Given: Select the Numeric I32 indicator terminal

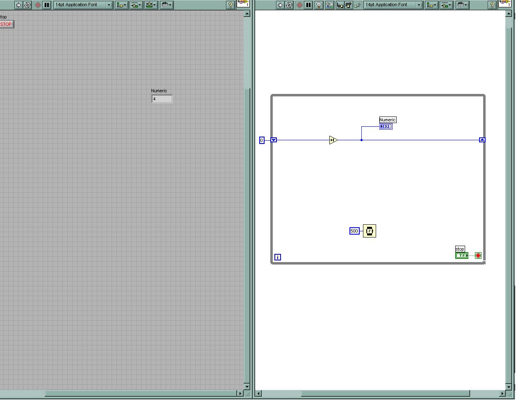Looking at the screenshot, I should tap(386, 126).
